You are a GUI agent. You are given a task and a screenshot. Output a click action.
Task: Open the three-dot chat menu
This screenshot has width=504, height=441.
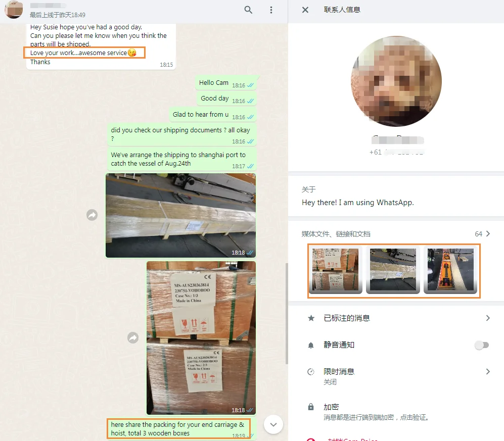(x=271, y=10)
